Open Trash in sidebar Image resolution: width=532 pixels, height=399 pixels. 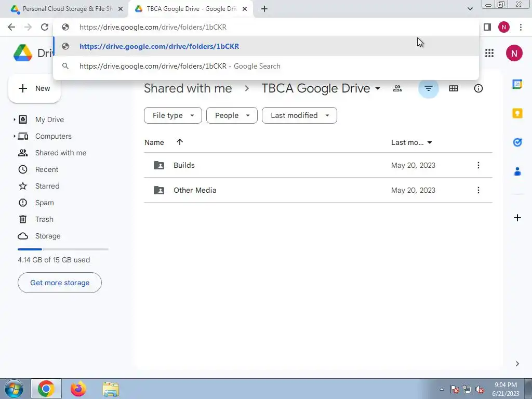click(x=44, y=219)
